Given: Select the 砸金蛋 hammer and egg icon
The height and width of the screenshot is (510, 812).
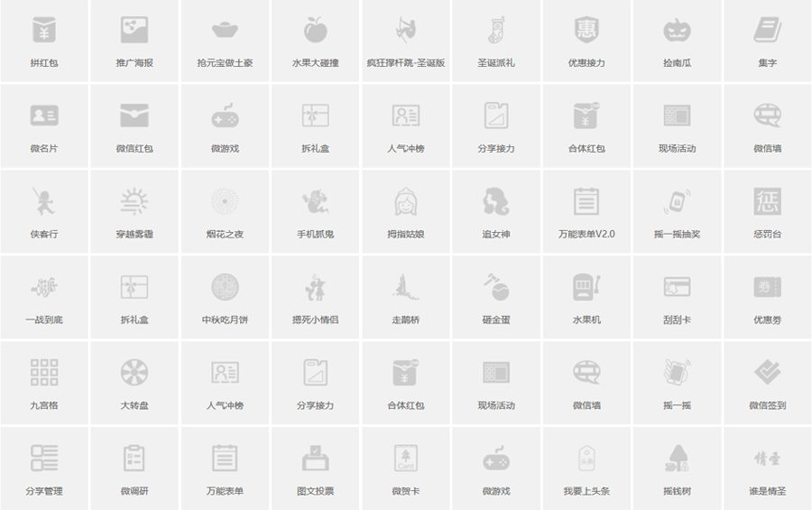Looking at the screenshot, I should (x=495, y=287).
